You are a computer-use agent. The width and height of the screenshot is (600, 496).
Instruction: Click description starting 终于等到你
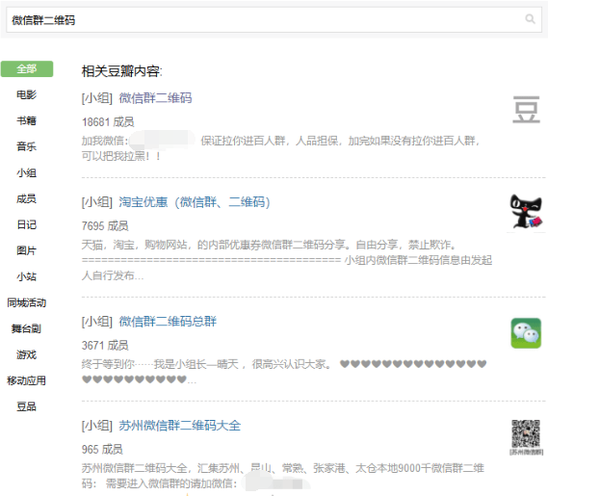tap(284, 372)
